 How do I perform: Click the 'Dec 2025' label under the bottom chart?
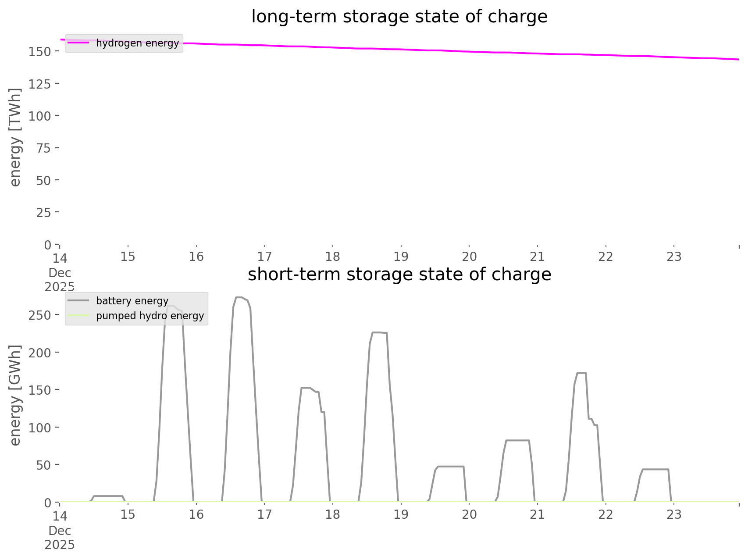tap(60, 538)
